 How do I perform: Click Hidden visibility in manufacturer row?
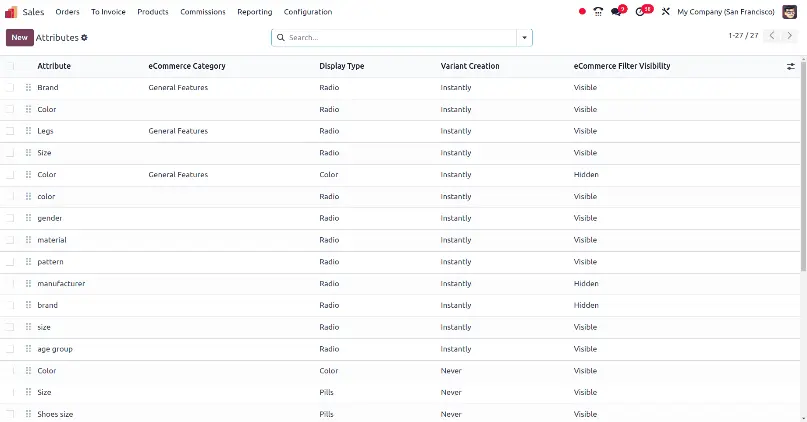click(x=586, y=284)
